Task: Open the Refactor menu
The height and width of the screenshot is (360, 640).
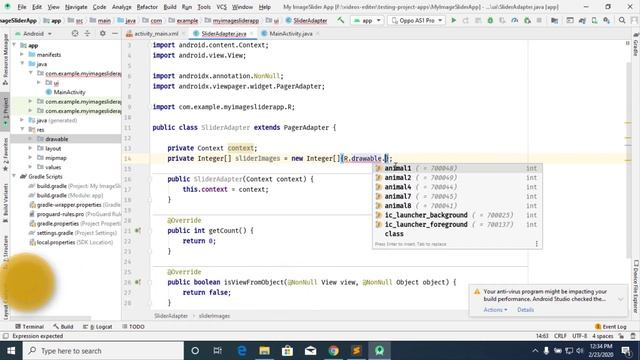Action: (x=147, y=7)
